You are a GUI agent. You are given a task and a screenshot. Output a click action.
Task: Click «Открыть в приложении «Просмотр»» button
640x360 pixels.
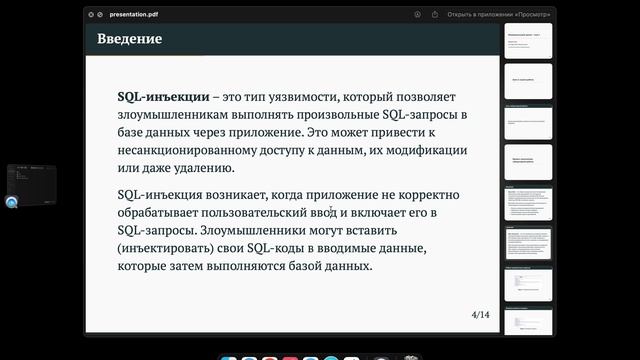point(498,14)
